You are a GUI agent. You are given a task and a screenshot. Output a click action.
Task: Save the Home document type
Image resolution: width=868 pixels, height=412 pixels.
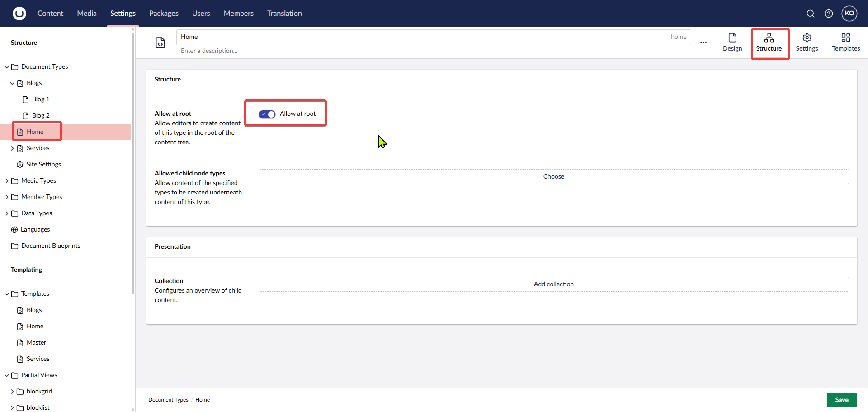point(842,400)
